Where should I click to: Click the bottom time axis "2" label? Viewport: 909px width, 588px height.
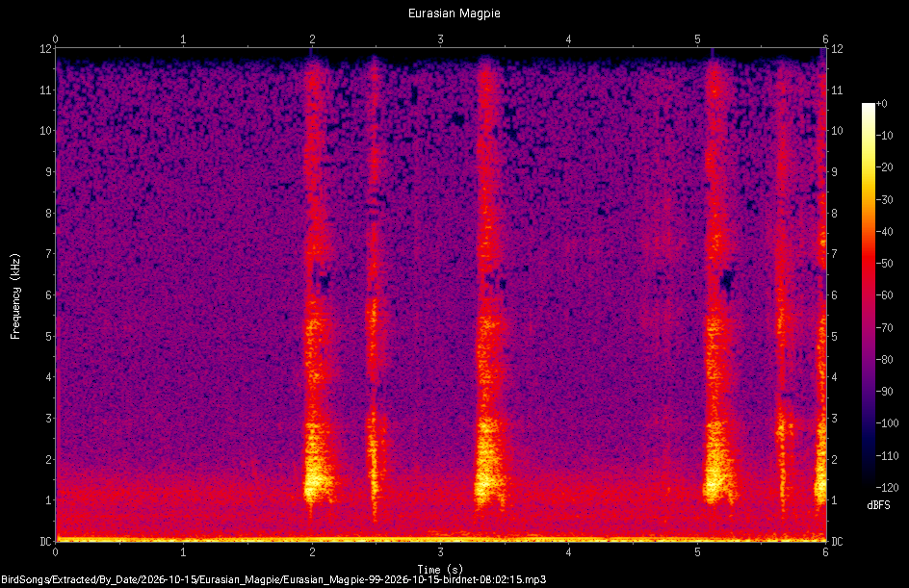click(312, 552)
